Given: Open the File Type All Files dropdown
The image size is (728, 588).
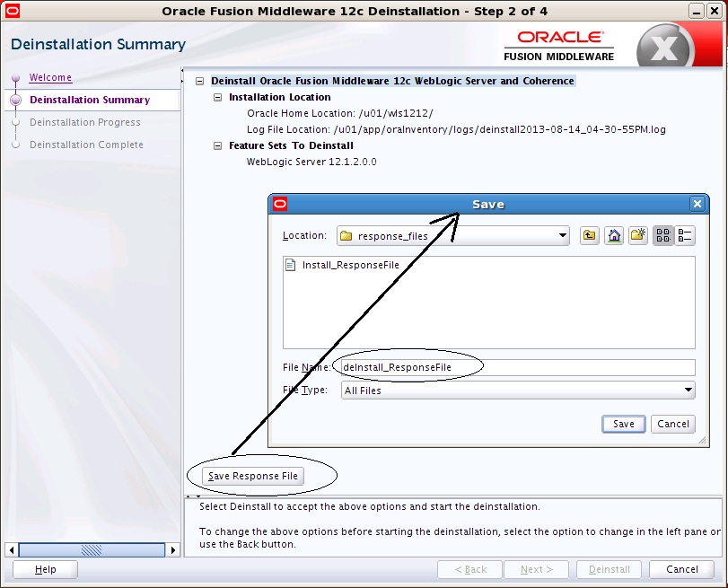Looking at the screenshot, I should tap(518, 391).
